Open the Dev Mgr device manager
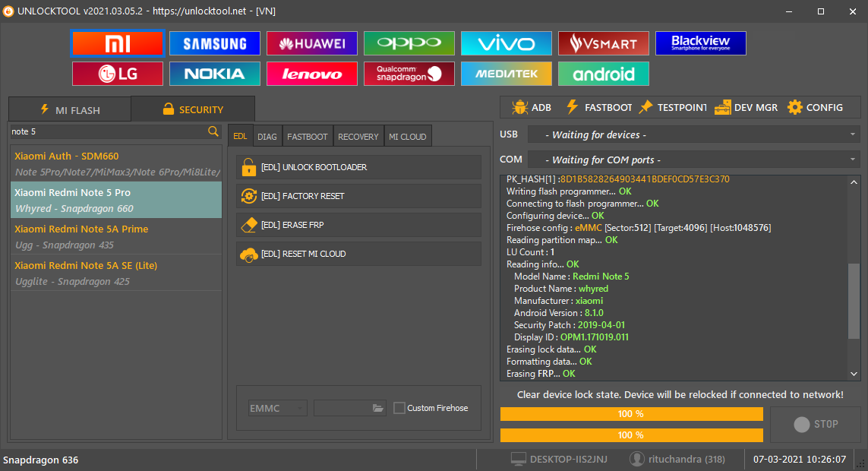The height and width of the screenshot is (471, 868). [746, 107]
